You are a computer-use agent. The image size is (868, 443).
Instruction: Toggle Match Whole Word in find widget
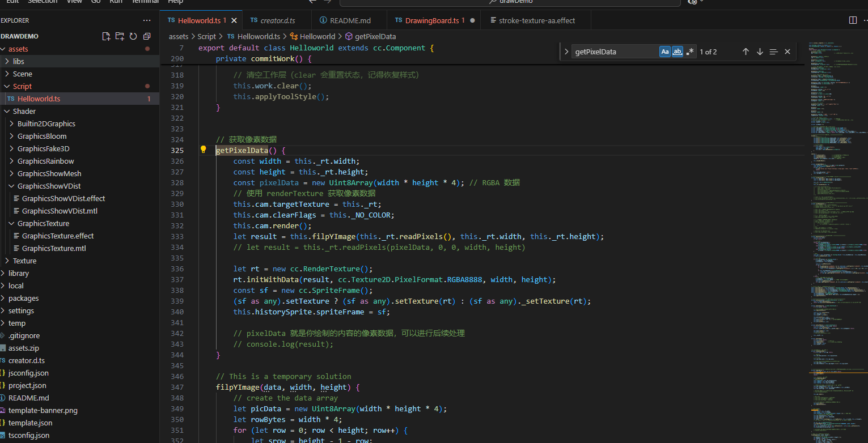coord(678,52)
